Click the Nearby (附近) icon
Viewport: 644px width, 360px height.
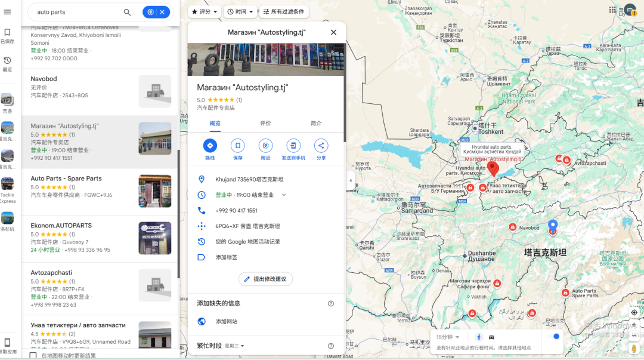[x=265, y=146]
